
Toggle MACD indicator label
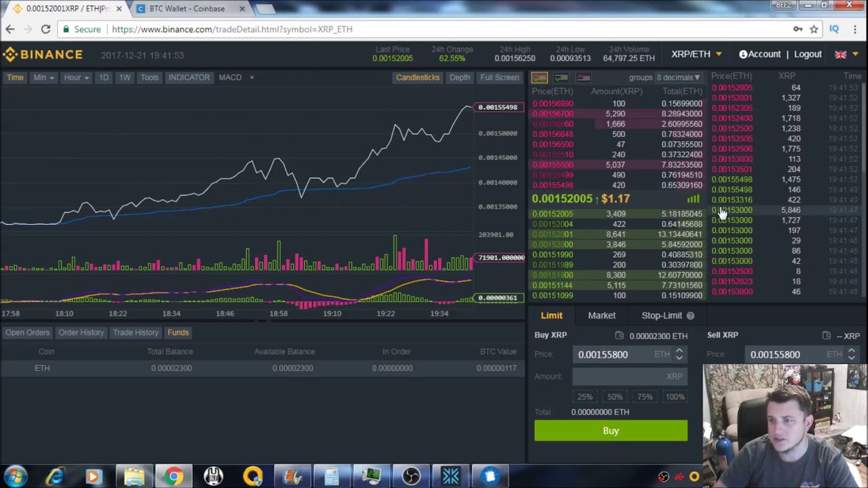point(230,77)
